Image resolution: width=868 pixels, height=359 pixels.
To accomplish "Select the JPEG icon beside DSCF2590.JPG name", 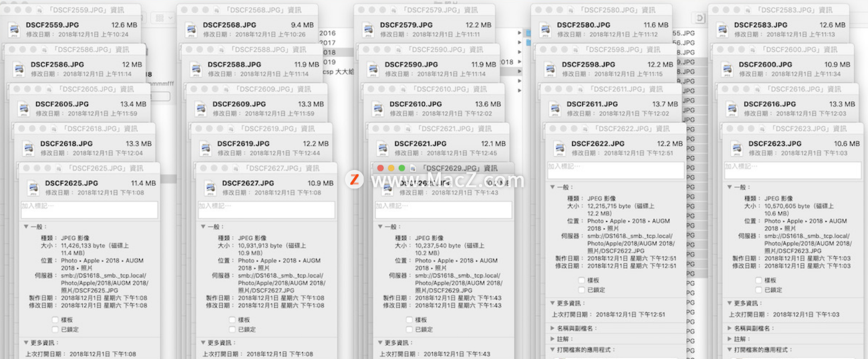I will click(373, 69).
